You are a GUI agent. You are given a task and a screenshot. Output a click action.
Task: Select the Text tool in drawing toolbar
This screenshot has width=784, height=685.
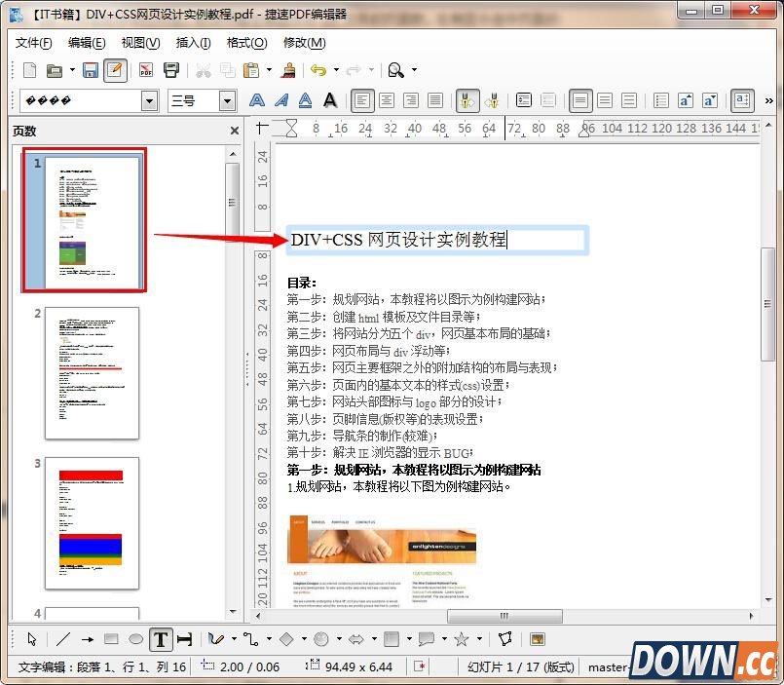(x=161, y=639)
